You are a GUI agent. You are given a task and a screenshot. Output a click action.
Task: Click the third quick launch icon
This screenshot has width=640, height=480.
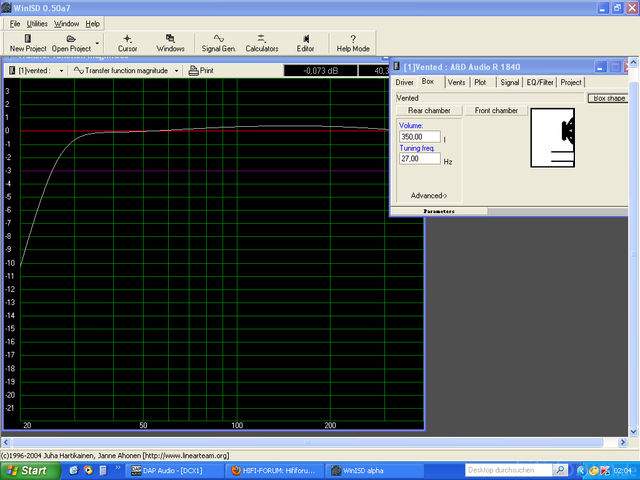click(103, 470)
